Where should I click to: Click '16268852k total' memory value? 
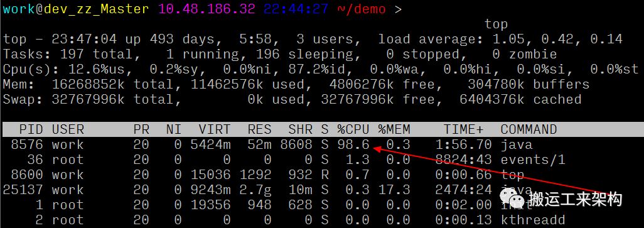tap(113, 84)
